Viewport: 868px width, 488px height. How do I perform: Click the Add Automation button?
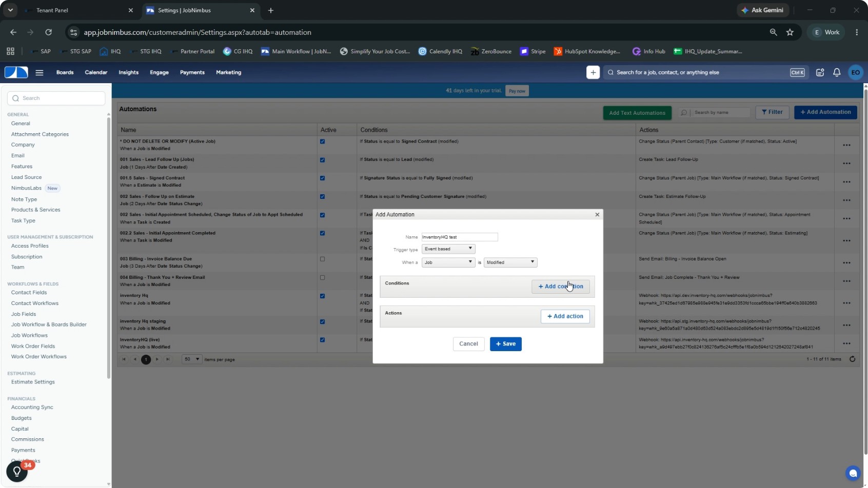click(x=825, y=112)
